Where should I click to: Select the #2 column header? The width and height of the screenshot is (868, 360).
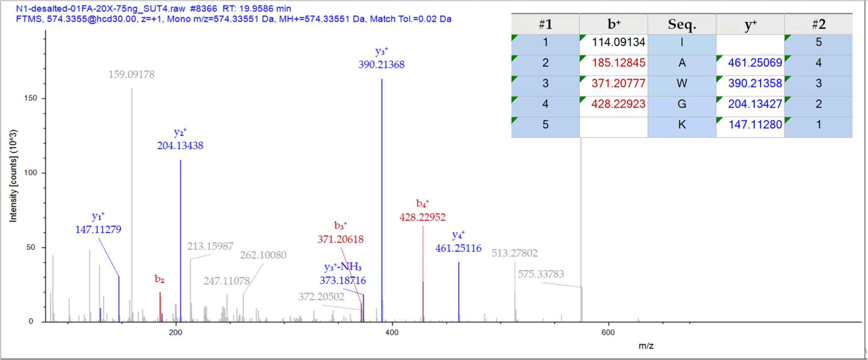pos(819,24)
